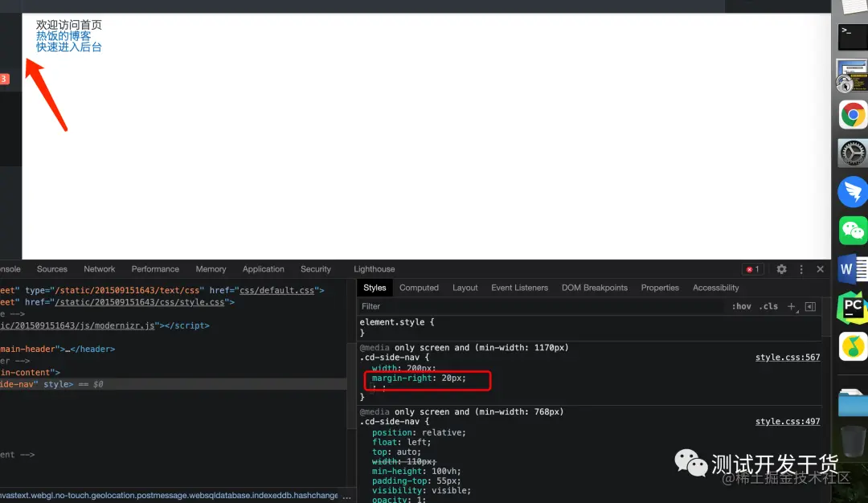
Task: Toggle .cls element classes panel
Action: pos(768,307)
